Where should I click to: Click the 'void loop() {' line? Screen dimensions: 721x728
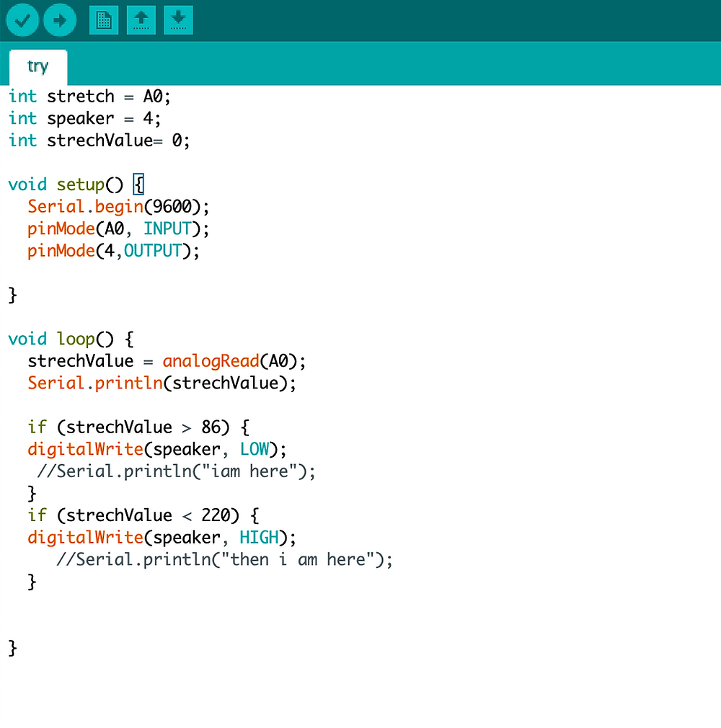coord(71,339)
